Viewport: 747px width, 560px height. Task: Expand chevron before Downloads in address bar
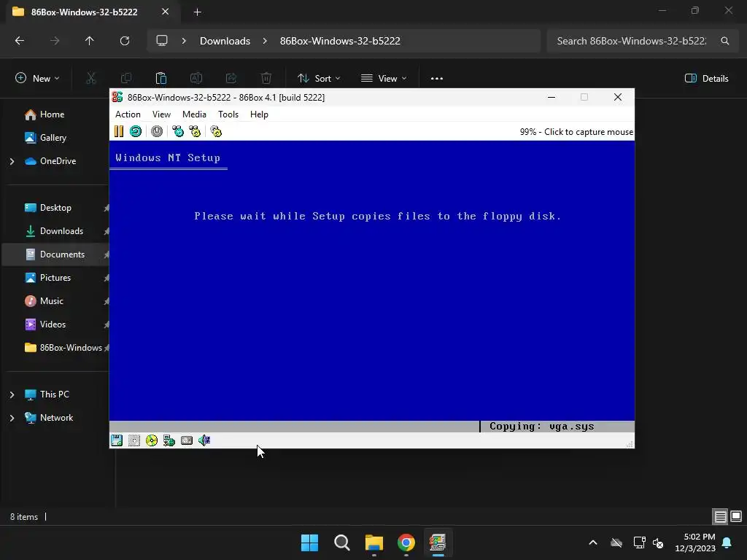point(184,41)
